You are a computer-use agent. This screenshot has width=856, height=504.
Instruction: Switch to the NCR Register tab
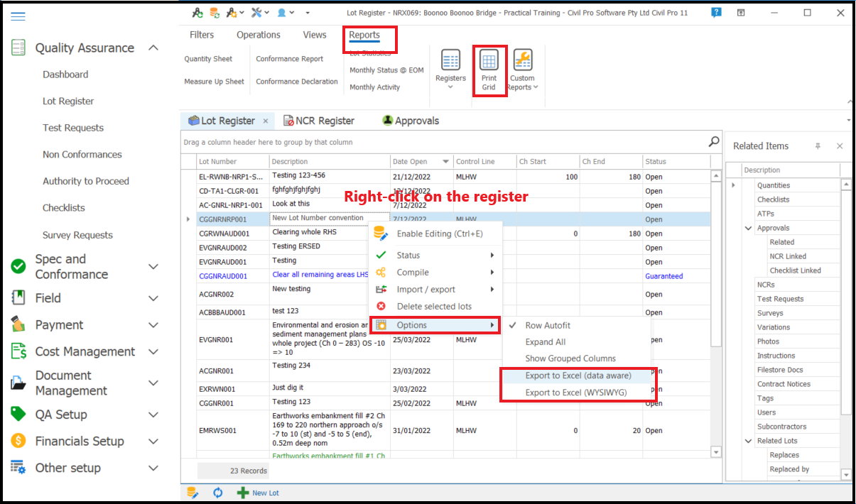click(320, 120)
